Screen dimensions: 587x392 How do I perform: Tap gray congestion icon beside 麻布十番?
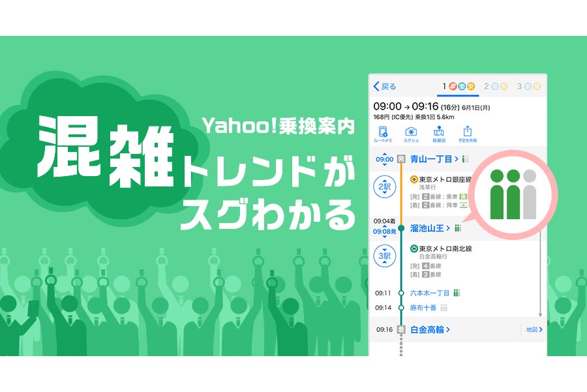(x=444, y=307)
